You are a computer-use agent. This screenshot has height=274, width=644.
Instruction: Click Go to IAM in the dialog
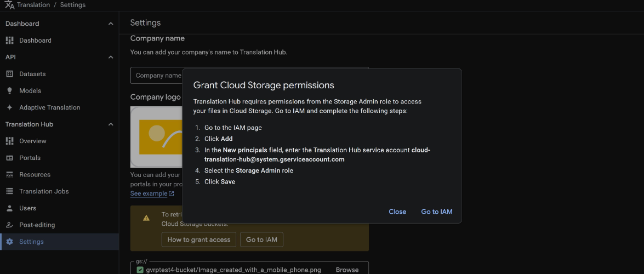tap(437, 212)
